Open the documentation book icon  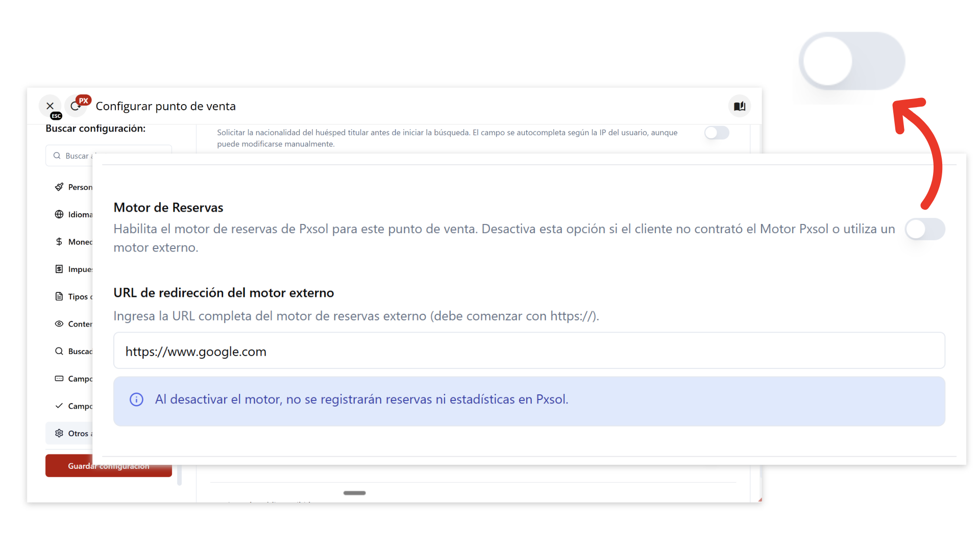(x=739, y=106)
